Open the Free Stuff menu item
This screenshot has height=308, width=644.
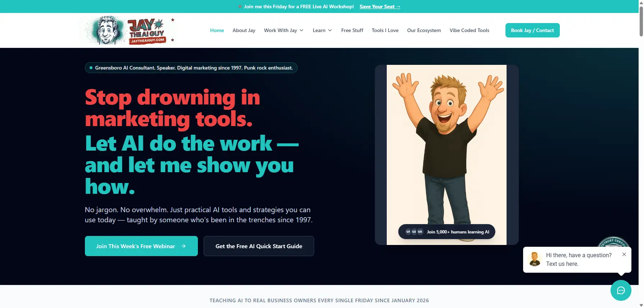click(x=352, y=30)
